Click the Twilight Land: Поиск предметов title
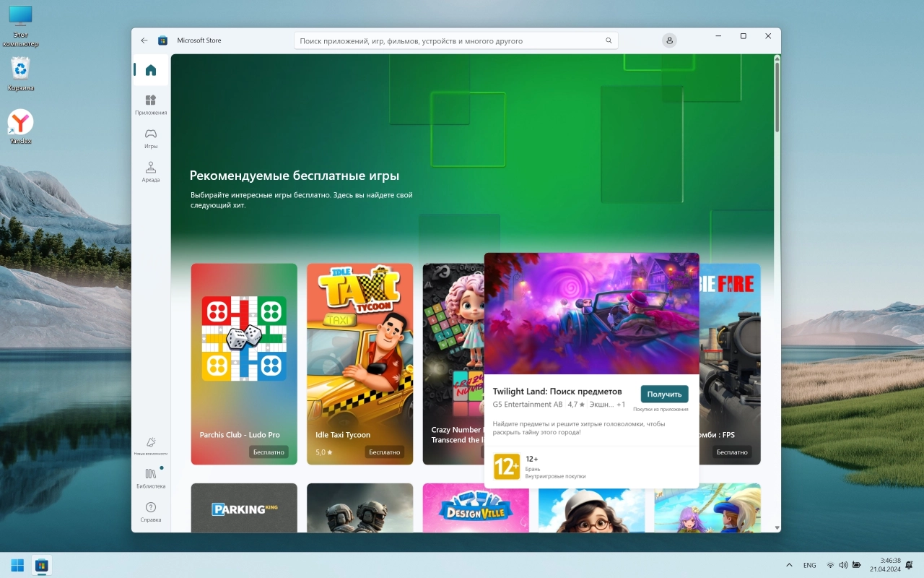Image resolution: width=924 pixels, height=578 pixels. pos(557,391)
